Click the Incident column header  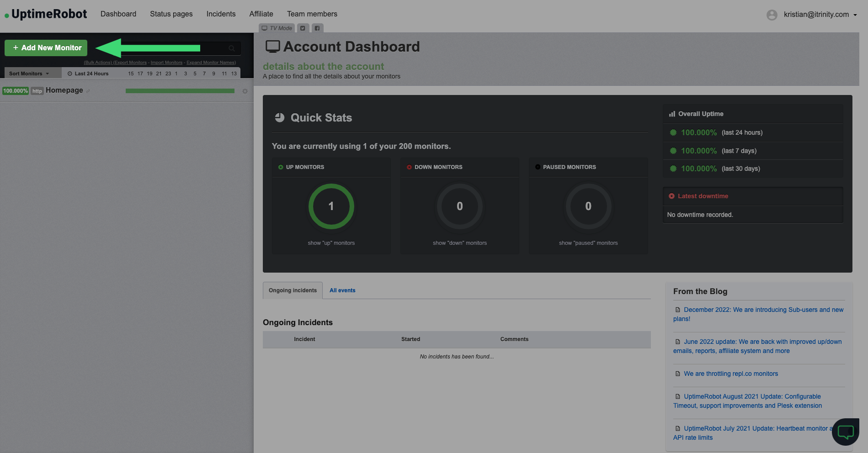point(304,339)
